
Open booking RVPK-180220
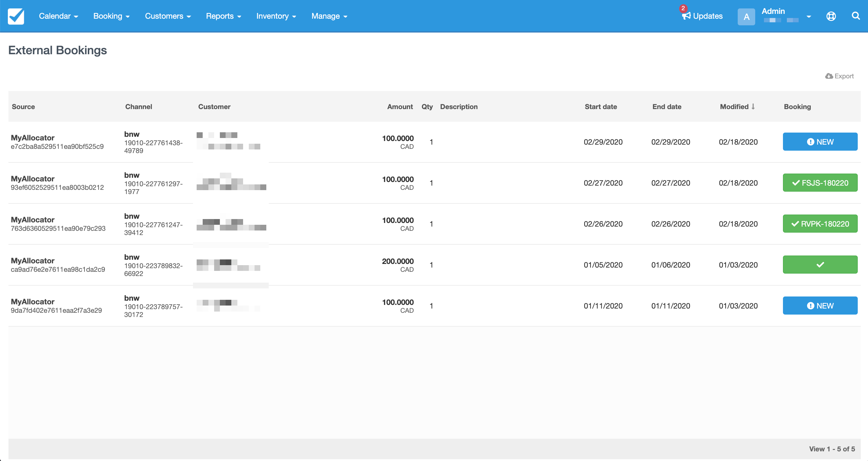(x=820, y=224)
